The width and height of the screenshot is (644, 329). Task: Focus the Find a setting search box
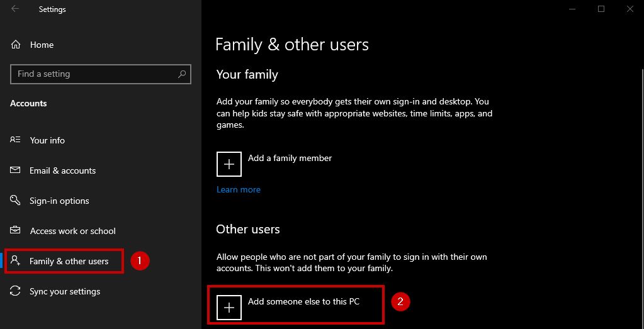click(94, 74)
